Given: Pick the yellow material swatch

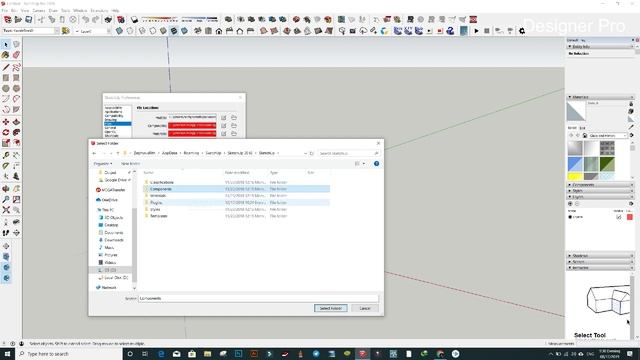Looking at the screenshot, I should coord(575,176).
